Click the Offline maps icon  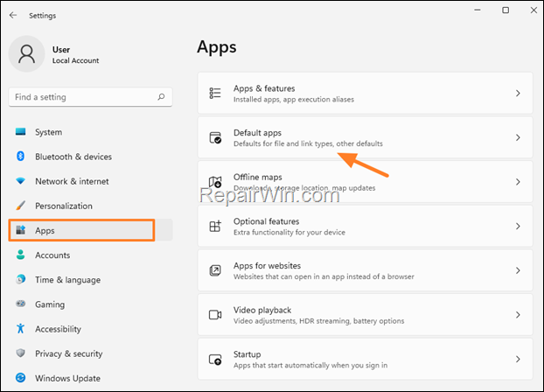(x=215, y=182)
